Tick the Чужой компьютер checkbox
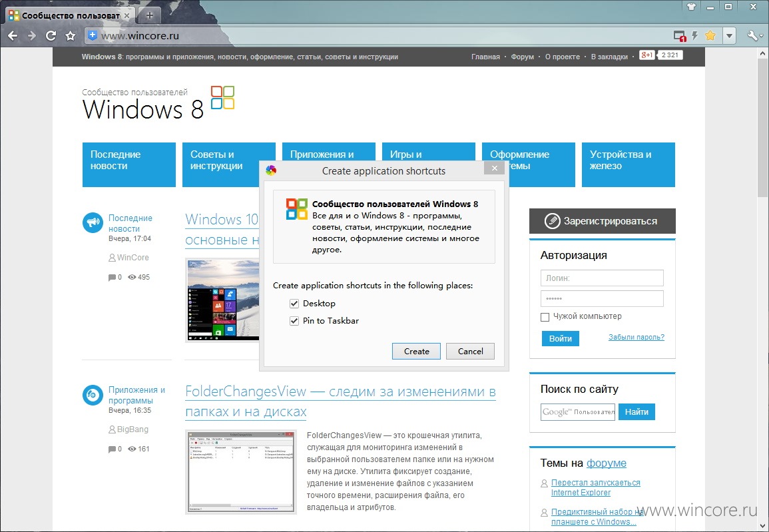The image size is (769, 532). pos(545,317)
